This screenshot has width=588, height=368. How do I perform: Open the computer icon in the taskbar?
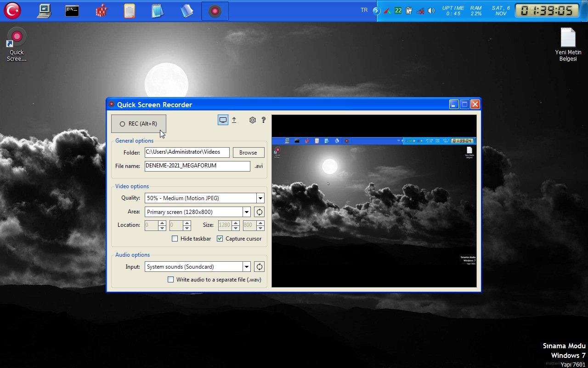[44, 11]
